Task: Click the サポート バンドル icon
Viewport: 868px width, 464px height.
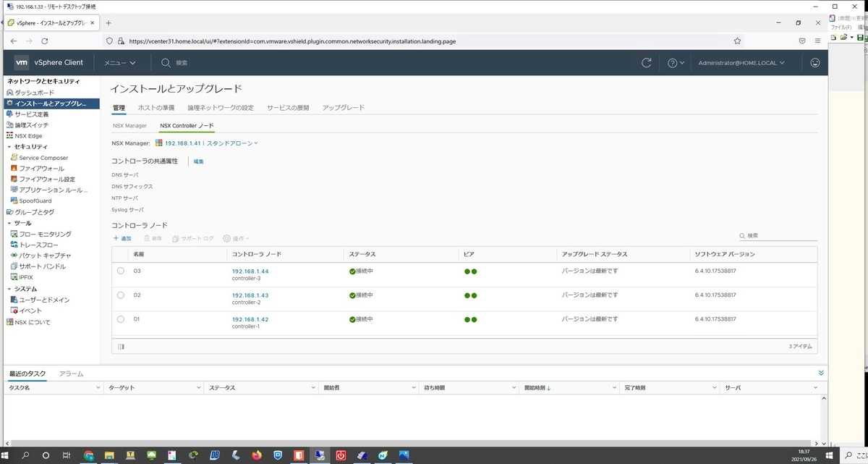Action: pyautogui.click(x=14, y=266)
